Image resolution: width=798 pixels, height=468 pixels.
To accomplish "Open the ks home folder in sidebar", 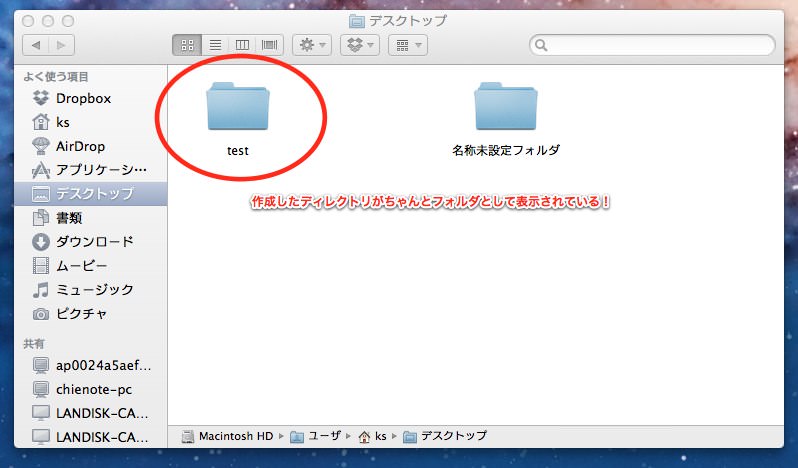I will click(91, 122).
